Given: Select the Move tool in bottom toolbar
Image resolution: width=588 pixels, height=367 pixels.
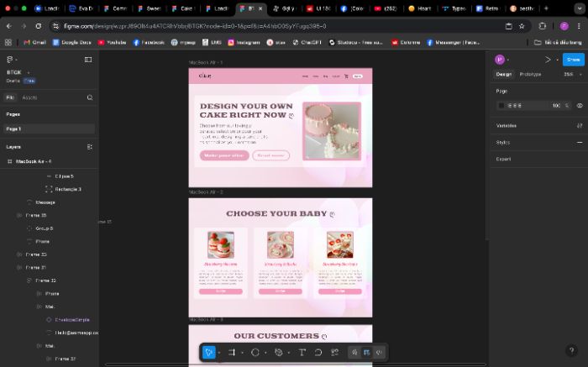Looking at the screenshot, I should [x=209, y=353].
